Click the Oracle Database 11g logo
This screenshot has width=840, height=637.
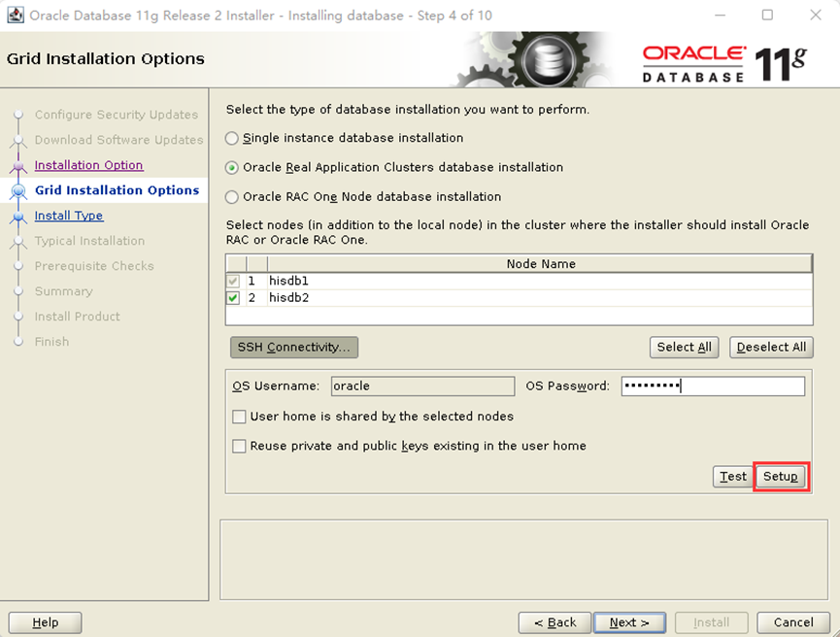(724, 64)
